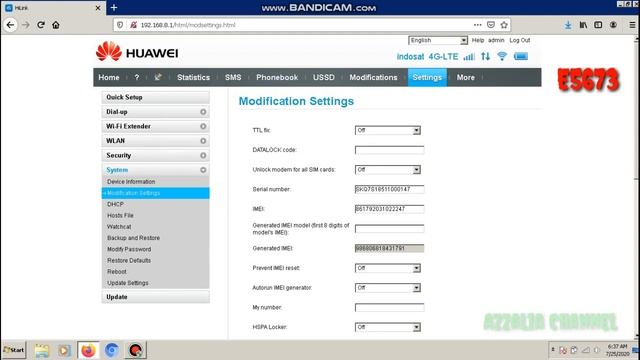Open the More navigation tab
This screenshot has height=360, width=640.
[466, 77]
